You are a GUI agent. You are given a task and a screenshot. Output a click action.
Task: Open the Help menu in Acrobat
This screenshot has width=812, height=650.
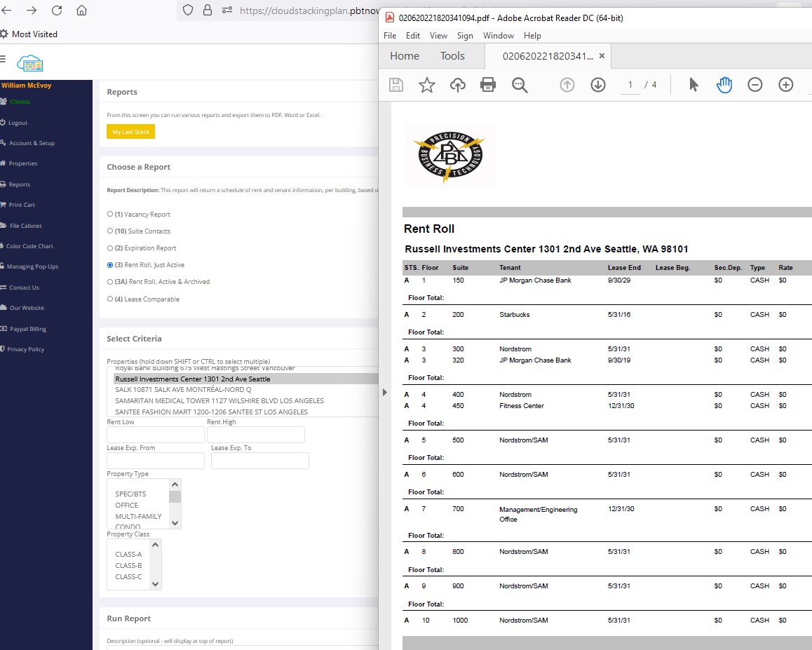[x=532, y=36]
